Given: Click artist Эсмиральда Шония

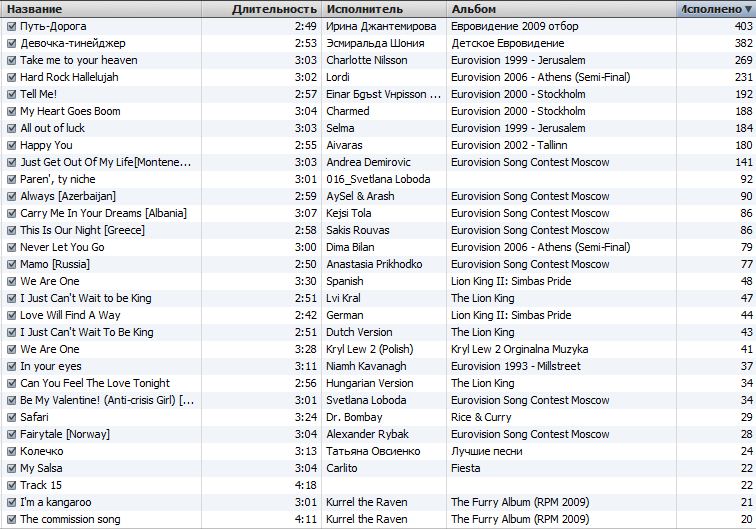Looking at the screenshot, I should coord(375,43).
